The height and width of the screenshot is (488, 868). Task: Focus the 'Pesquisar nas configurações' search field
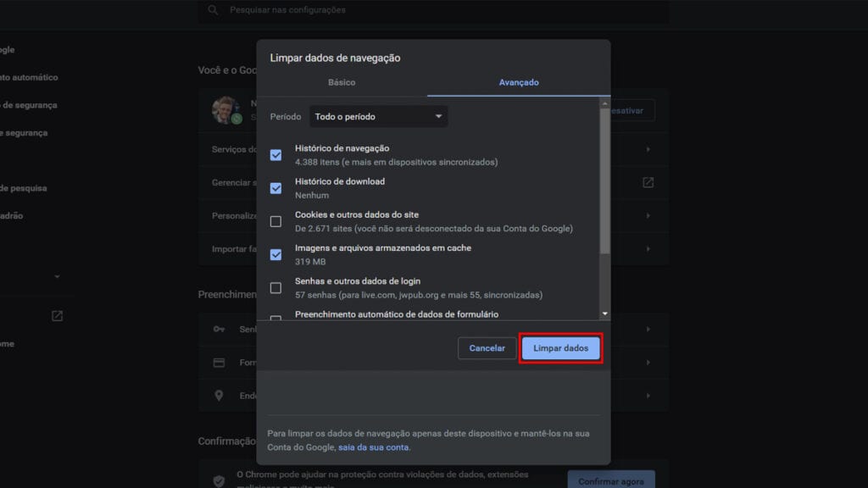[x=433, y=10]
